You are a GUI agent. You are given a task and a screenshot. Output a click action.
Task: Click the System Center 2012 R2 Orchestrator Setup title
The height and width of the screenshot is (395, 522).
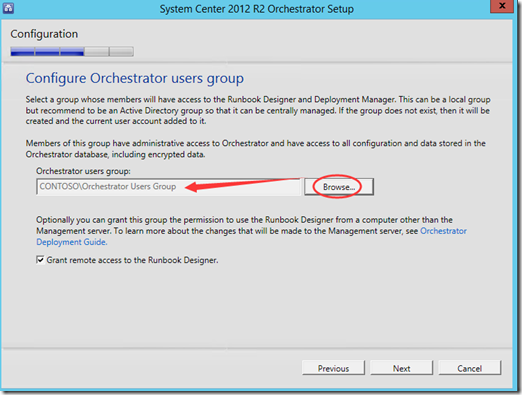pos(257,9)
